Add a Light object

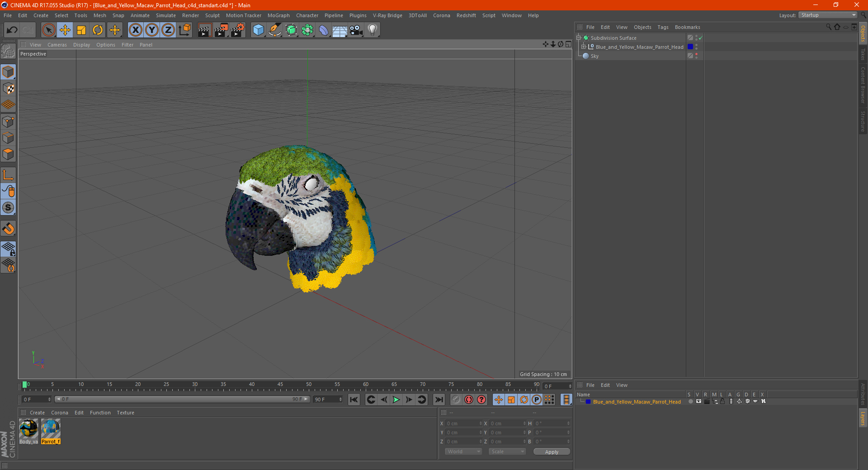click(373, 30)
